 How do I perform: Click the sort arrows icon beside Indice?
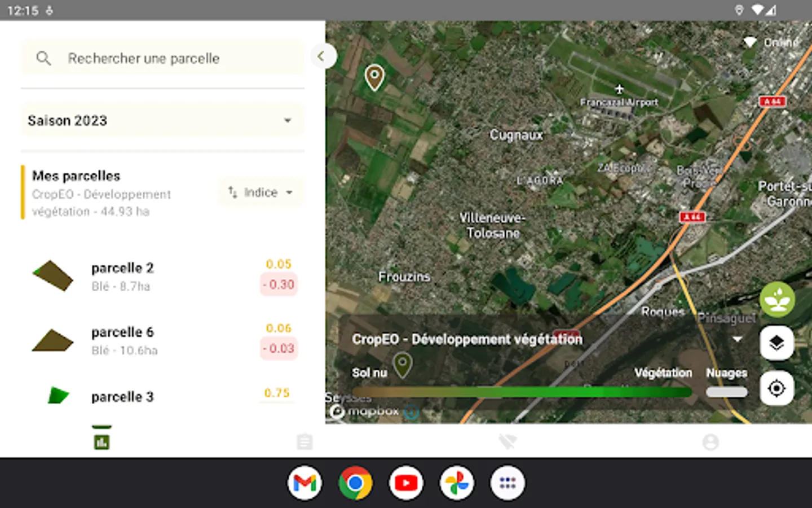pos(232,192)
